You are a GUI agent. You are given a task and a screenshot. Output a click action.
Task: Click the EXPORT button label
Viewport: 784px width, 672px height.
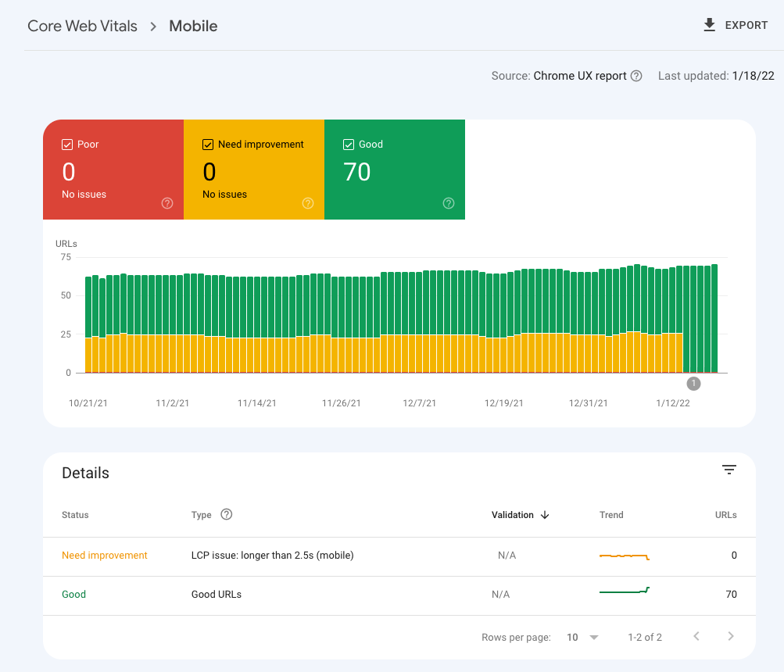point(746,26)
